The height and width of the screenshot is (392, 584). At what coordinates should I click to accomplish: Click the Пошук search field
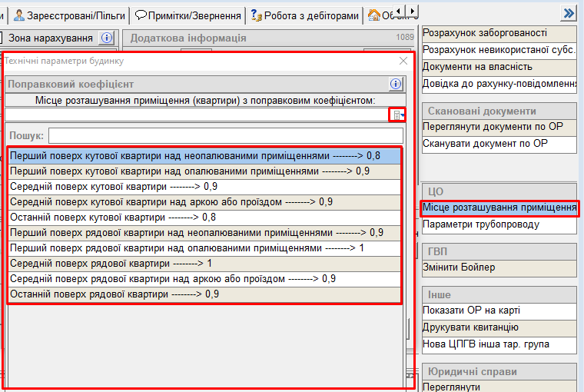[225, 136]
